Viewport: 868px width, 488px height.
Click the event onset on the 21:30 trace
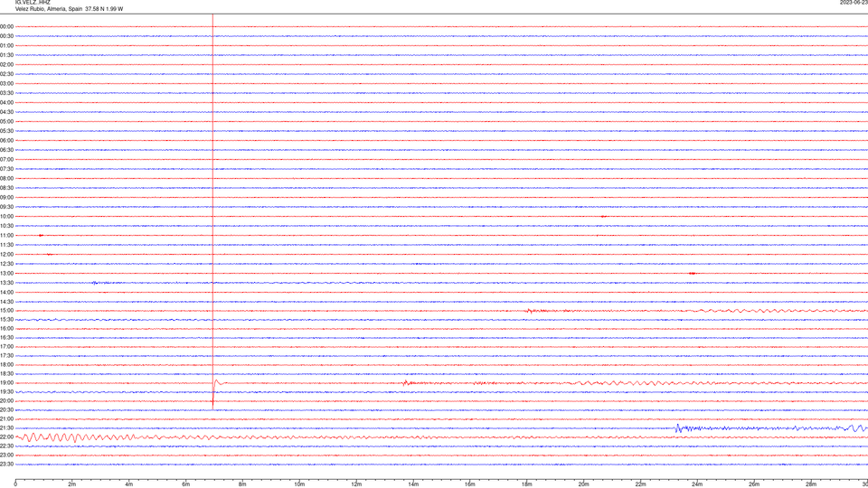click(677, 428)
